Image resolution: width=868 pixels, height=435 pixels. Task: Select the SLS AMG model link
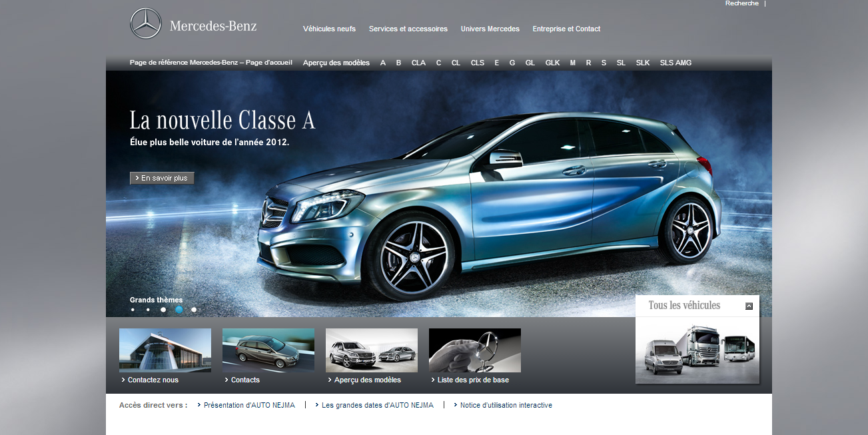click(675, 63)
